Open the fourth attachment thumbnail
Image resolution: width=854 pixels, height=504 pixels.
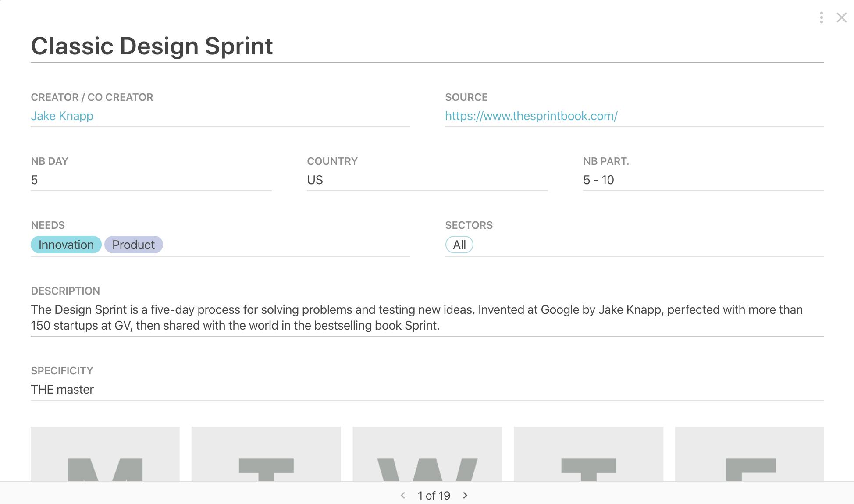[588, 454]
